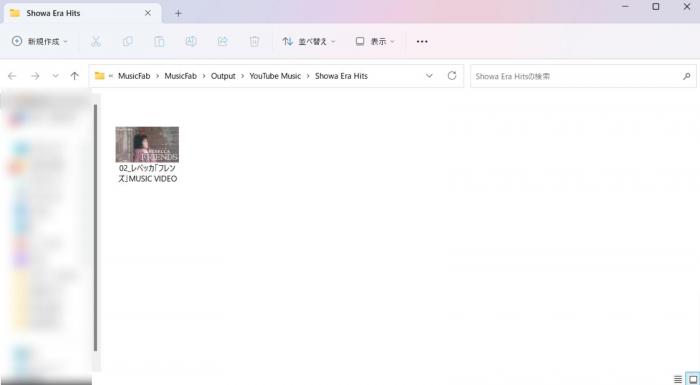Close the Showa Era Hits tab
The height and width of the screenshot is (385, 700).
(148, 13)
